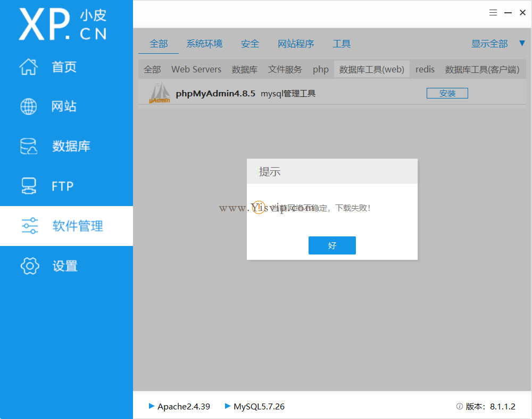The image size is (532, 419).
Task: Select the 数据库工具(web) sub-category
Action: tap(371, 69)
